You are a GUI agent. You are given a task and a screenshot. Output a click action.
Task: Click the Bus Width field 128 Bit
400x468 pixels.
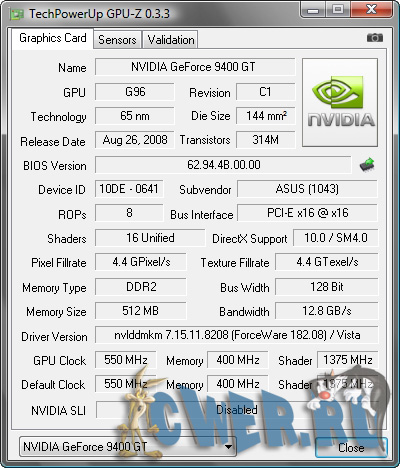(x=327, y=287)
